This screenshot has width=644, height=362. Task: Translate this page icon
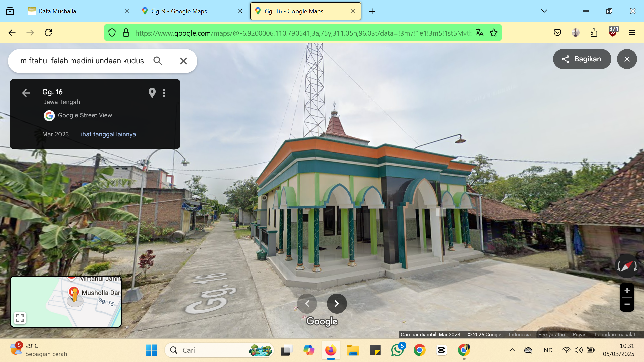point(480,33)
